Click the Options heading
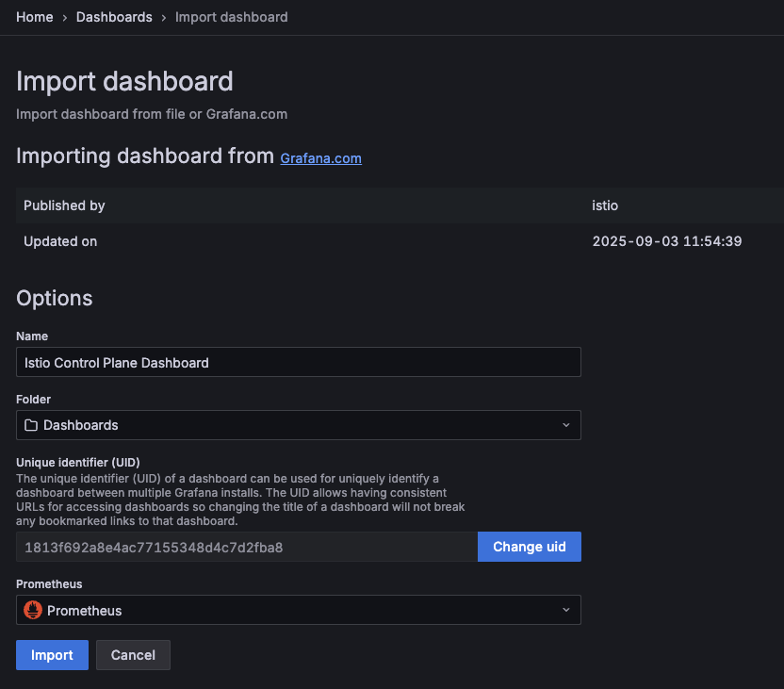 click(x=55, y=299)
